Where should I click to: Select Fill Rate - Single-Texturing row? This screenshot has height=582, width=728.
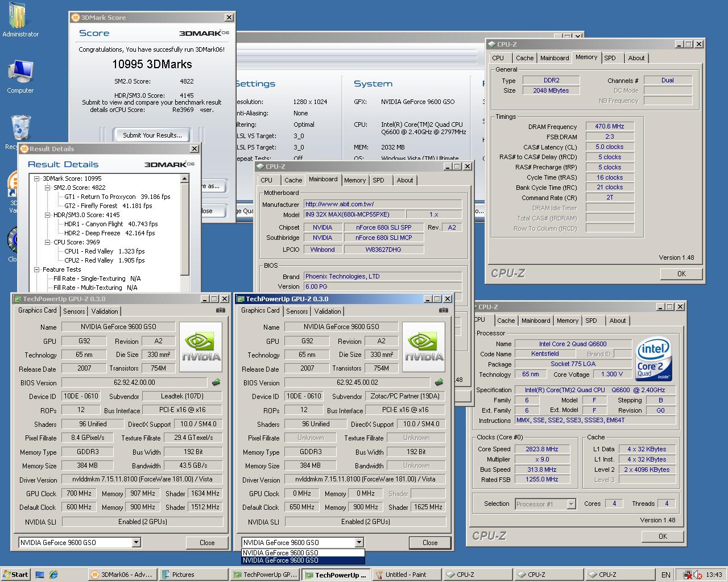tap(97, 278)
